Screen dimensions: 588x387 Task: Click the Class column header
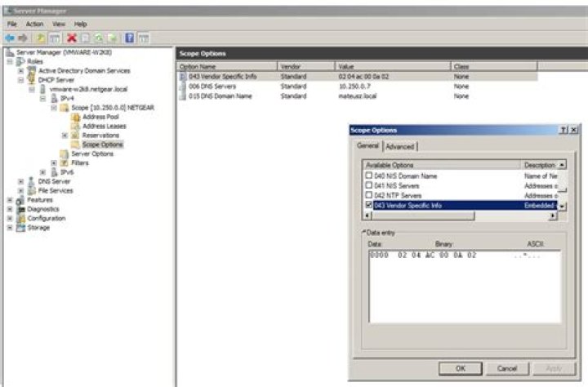click(x=494, y=66)
